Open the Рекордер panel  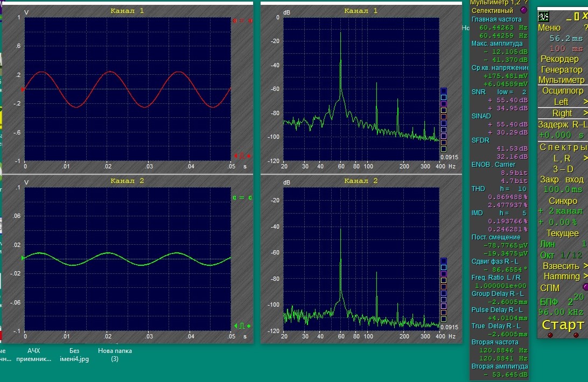pos(559,59)
